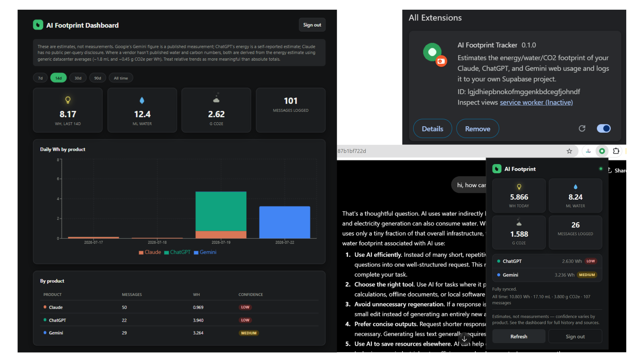Image resolution: width=644 pixels, height=362 pixels.
Task: Click Refresh in the AI Footprint popup
Action: tap(519, 337)
